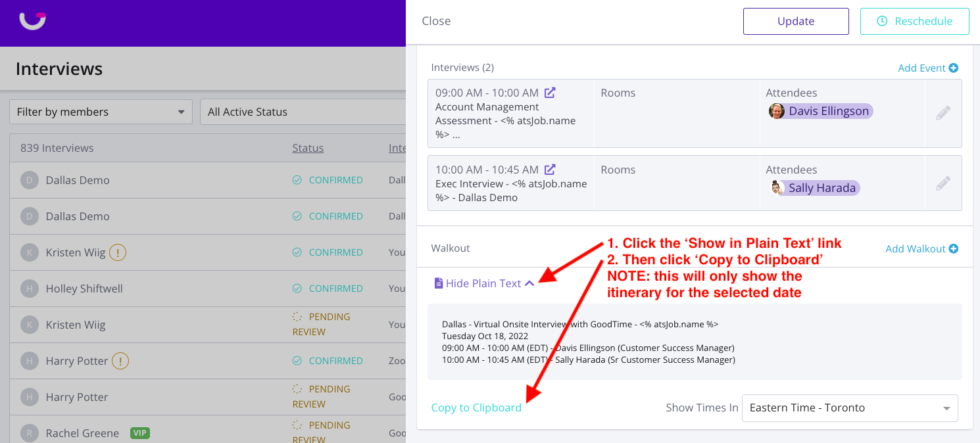Click Account Management Assessment event title

pyautogui.click(x=505, y=120)
